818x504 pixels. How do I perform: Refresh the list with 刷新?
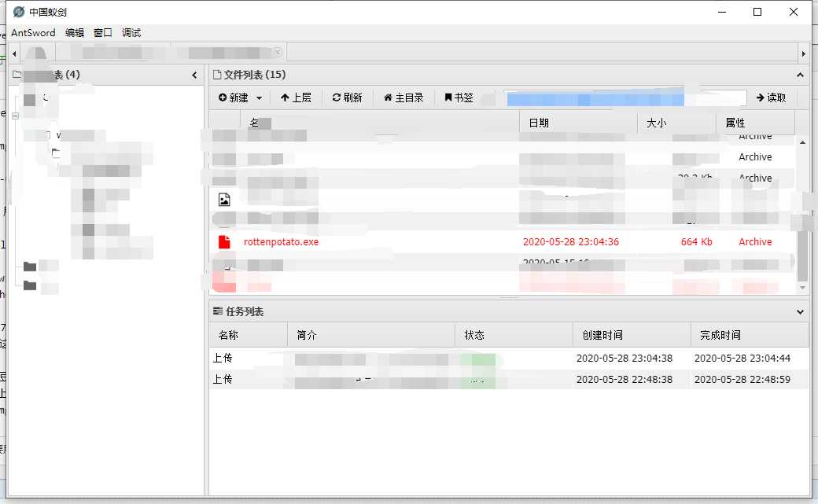pos(347,97)
